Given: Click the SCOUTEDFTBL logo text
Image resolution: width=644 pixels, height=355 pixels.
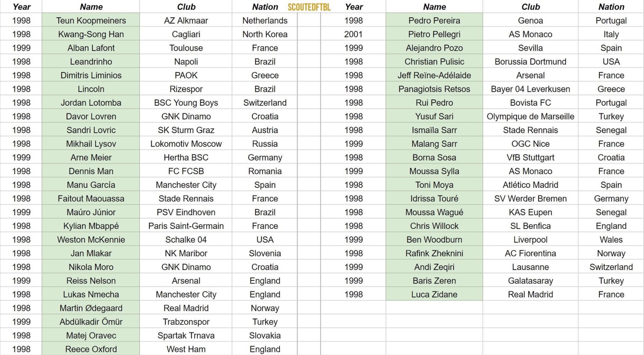Looking at the screenshot, I should [309, 7].
